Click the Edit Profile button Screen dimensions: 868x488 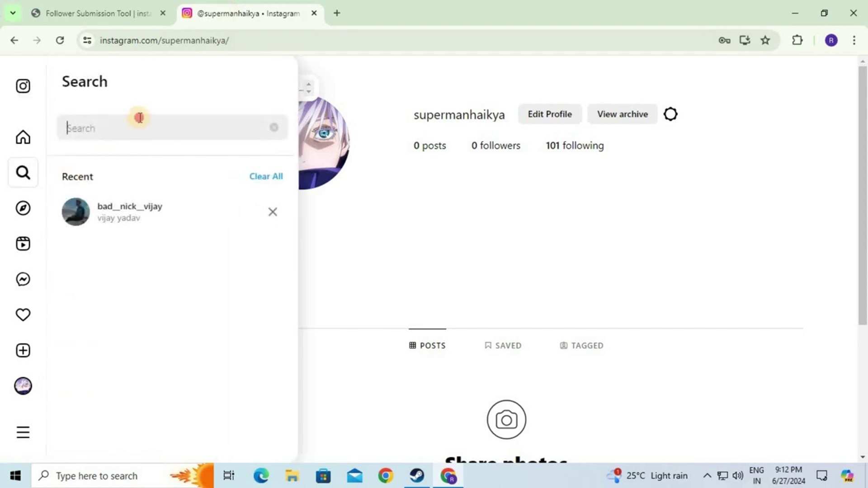click(x=550, y=114)
